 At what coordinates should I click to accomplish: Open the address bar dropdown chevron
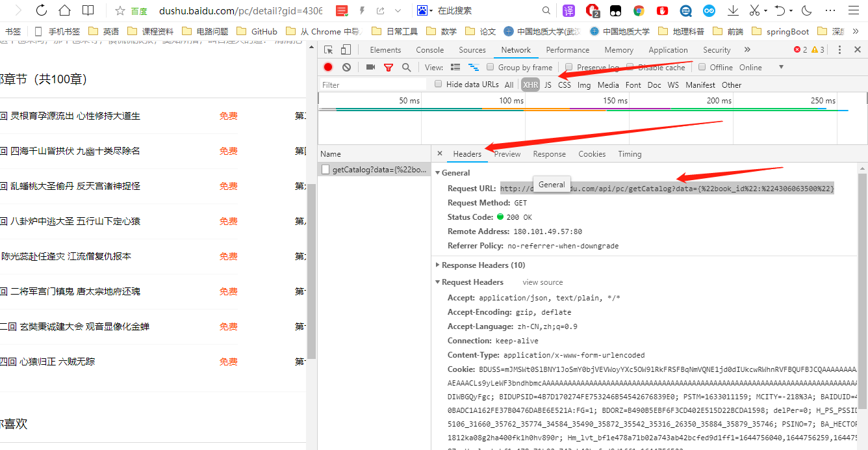[x=398, y=10]
